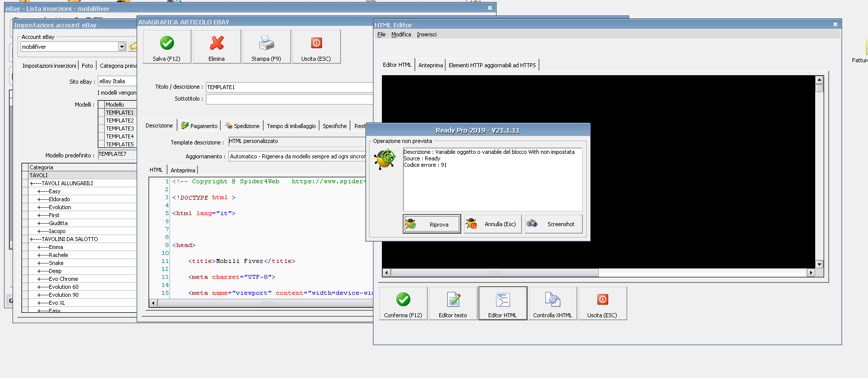Delete the article using Elimina
The height and width of the screenshot is (378, 868).
point(217,47)
